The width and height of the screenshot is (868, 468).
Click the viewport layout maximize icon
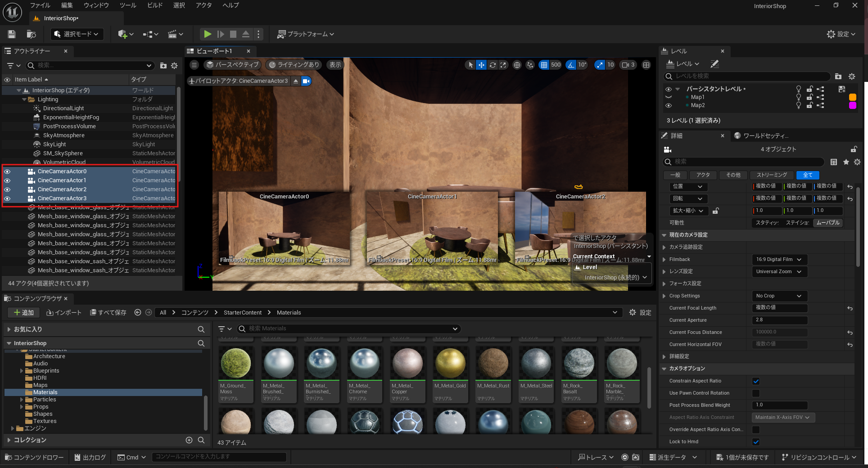(646, 65)
